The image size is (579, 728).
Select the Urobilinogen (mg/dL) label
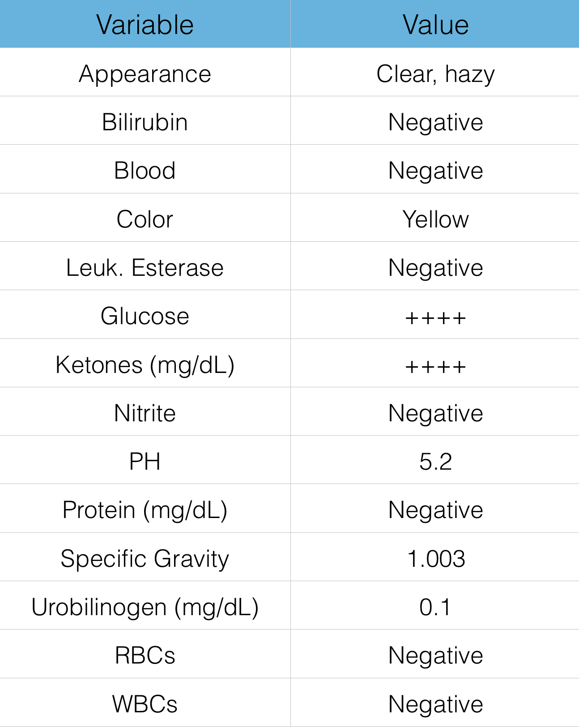tap(145, 607)
